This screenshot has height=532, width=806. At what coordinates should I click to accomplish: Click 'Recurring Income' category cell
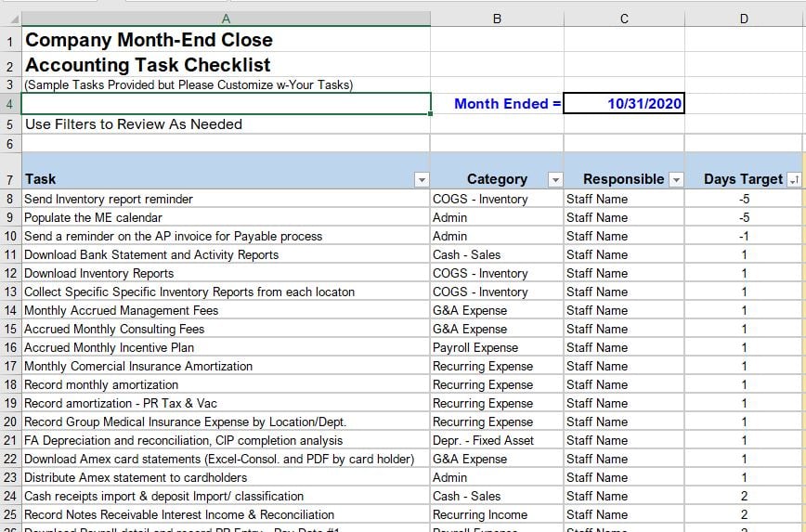pyautogui.click(x=497, y=514)
